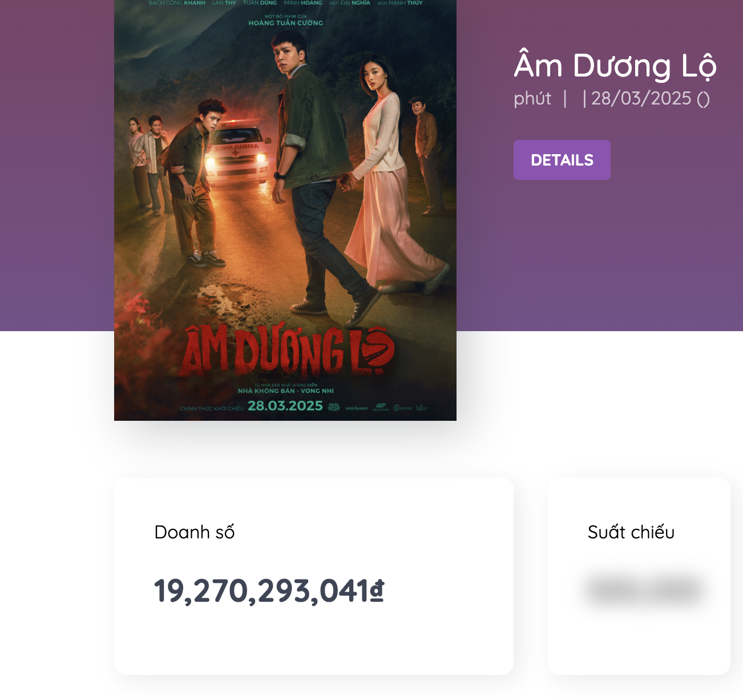This screenshot has height=700, width=743.
Task: Click the Cinestar logo on poster
Action: pos(402,408)
